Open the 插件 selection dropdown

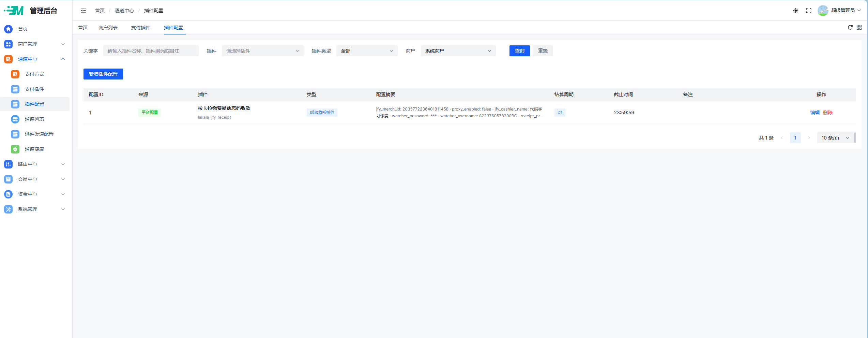(262, 51)
